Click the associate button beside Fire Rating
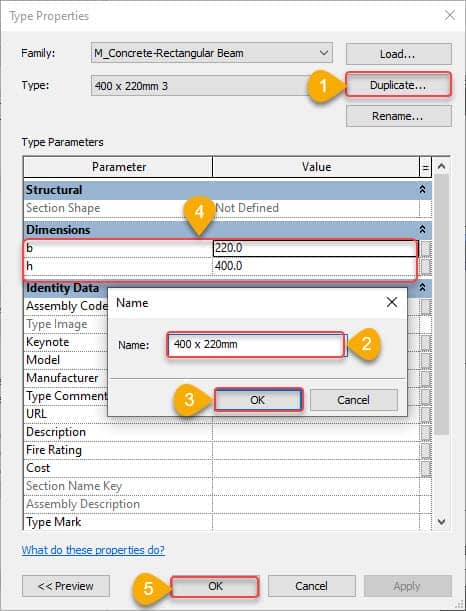466x611 pixels. click(x=426, y=450)
